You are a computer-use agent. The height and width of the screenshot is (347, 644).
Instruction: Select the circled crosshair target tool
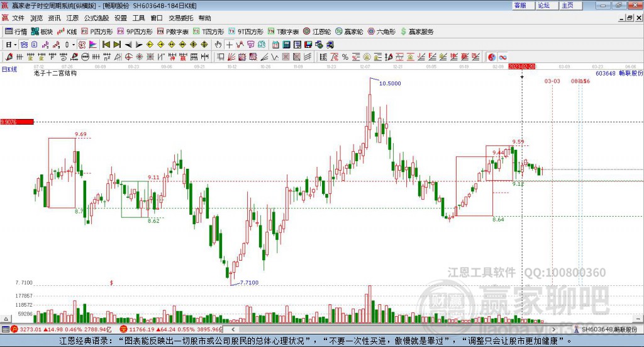pos(128,57)
